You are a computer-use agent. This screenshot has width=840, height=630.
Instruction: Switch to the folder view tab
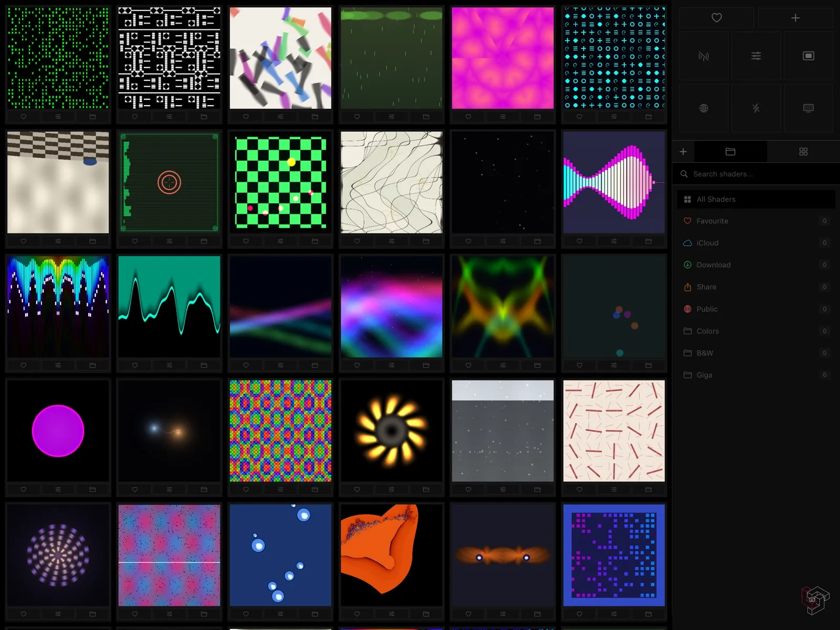pyautogui.click(x=730, y=152)
